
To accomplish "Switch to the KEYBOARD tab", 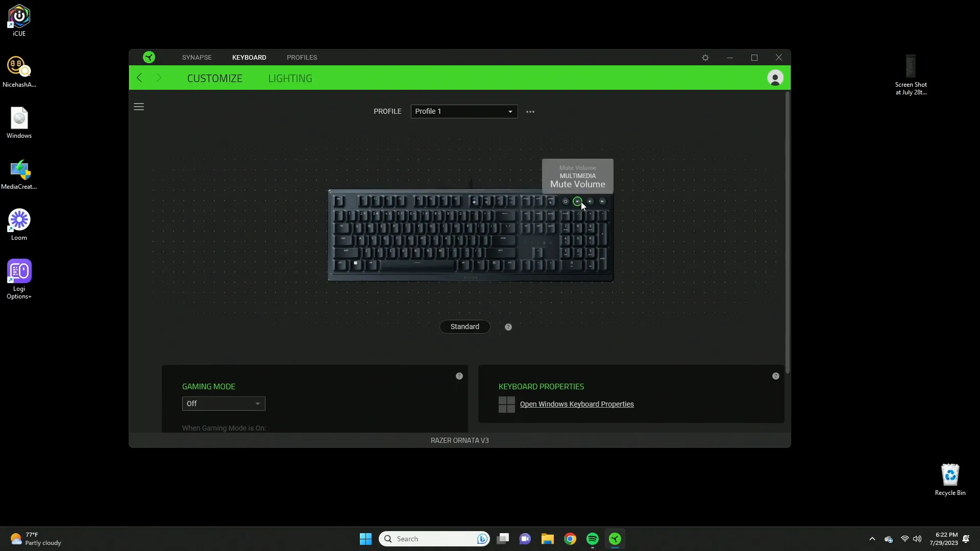I will pos(249,58).
